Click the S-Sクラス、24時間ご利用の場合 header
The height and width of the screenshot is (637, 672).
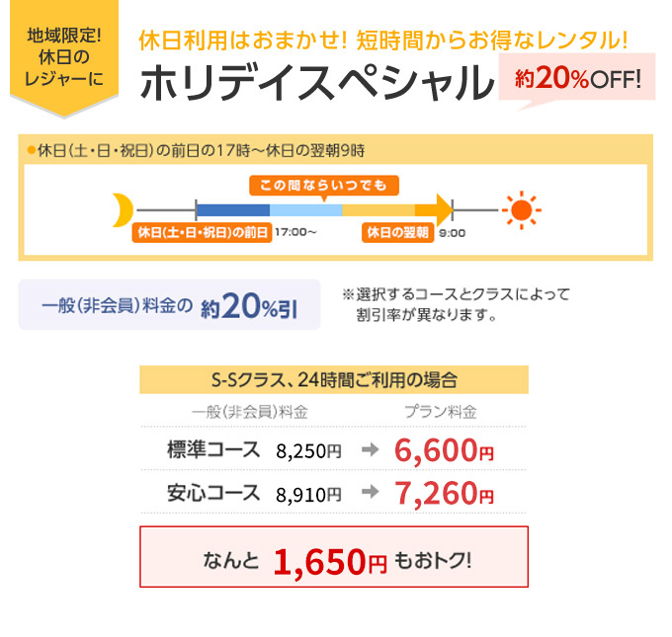point(334,379)
